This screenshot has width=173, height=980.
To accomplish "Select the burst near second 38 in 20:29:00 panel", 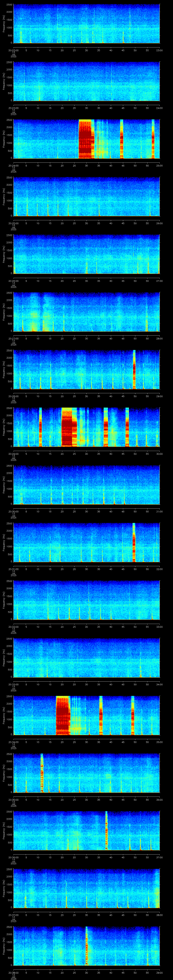I will 106,427.
